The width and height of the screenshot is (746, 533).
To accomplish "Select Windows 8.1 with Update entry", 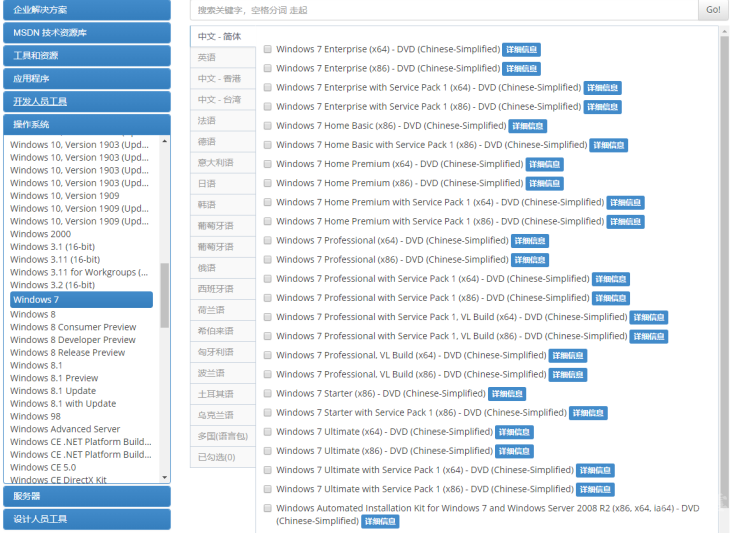I will (63, 403).
